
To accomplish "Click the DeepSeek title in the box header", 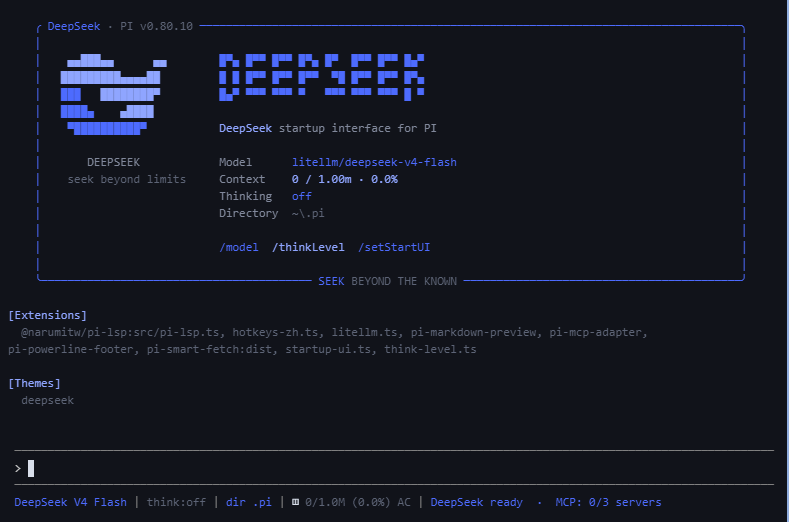I will (x=73, y=26).
